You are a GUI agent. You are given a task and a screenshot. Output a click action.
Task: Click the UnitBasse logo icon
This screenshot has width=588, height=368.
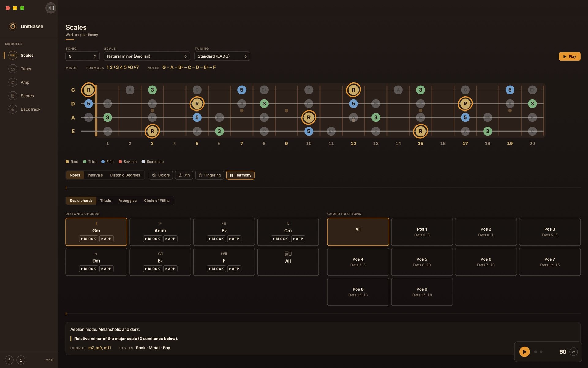(13, 26)
